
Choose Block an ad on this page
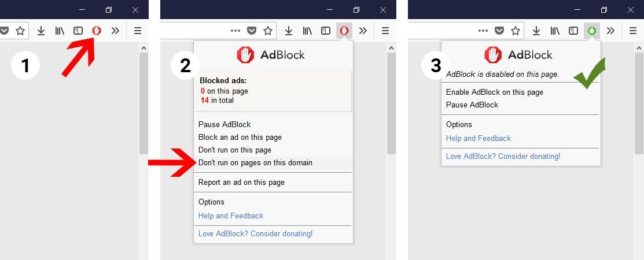[240, 137]
